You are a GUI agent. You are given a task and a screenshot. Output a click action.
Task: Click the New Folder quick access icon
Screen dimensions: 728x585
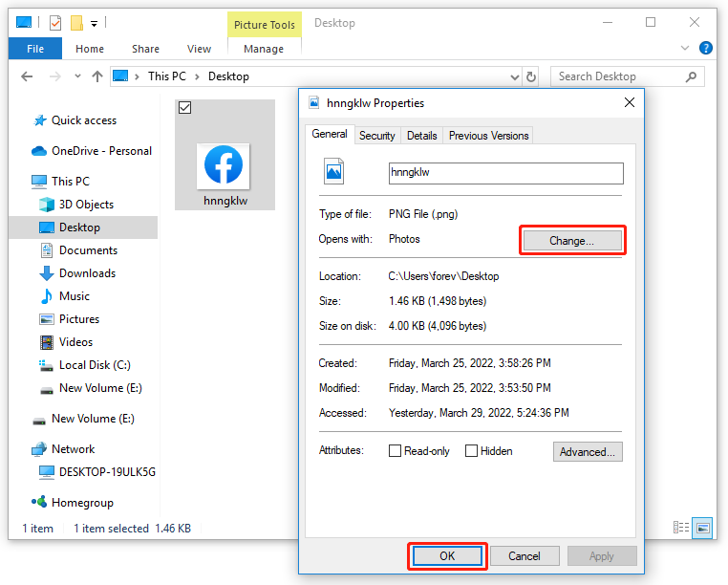tap(76, 22)
